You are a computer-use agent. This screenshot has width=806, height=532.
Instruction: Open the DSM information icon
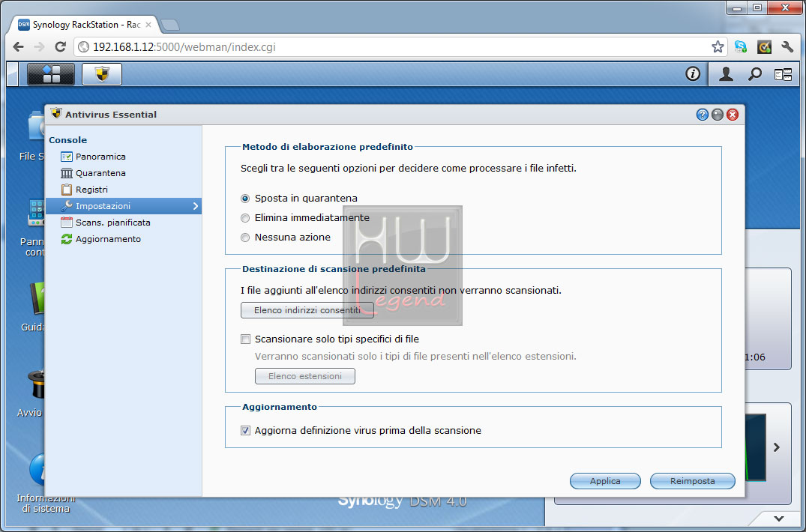[693, 74]
